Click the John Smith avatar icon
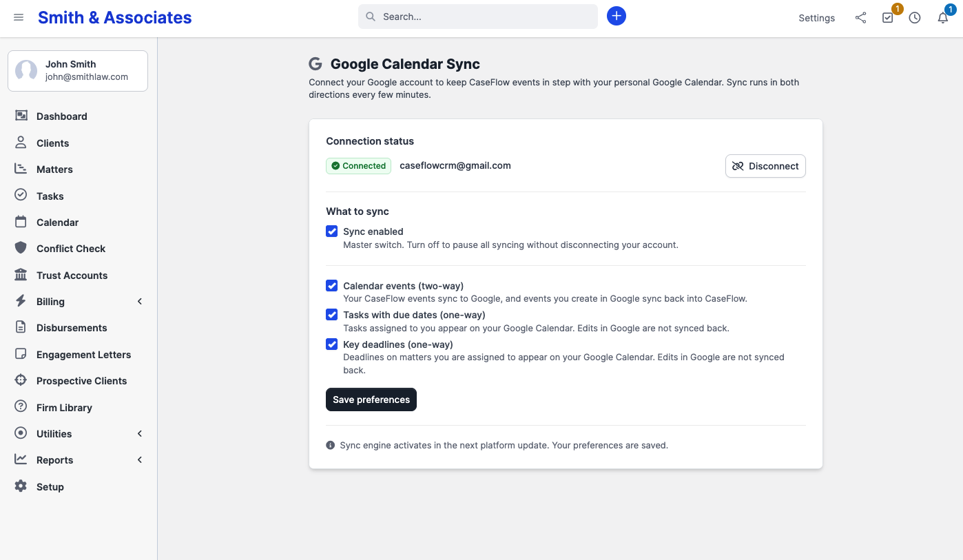This screenshot has width=963, height=560. click(26, 71)
